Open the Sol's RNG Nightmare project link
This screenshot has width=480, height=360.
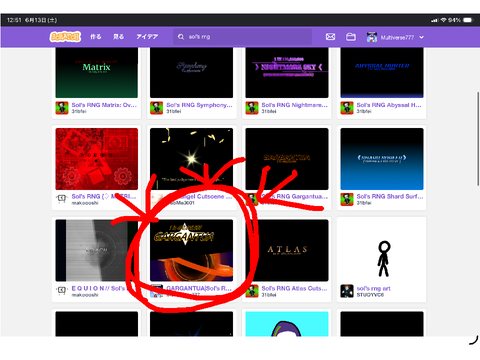295,105
